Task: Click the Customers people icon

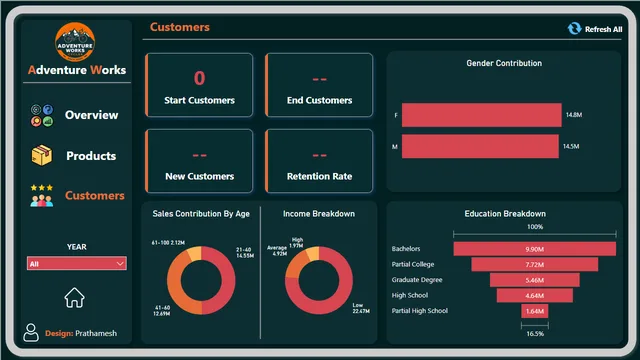Action: click(42, 196)
